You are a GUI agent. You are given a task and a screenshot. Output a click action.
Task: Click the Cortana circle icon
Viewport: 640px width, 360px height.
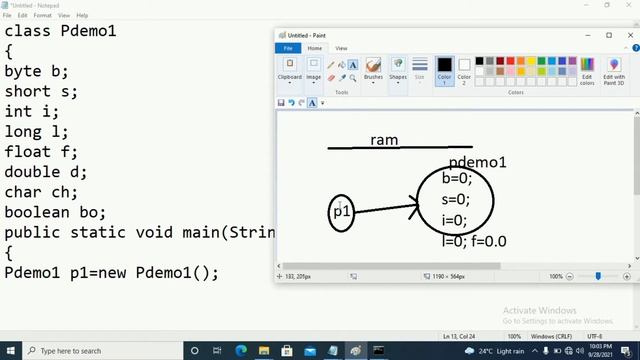click(x=195, y=351)
